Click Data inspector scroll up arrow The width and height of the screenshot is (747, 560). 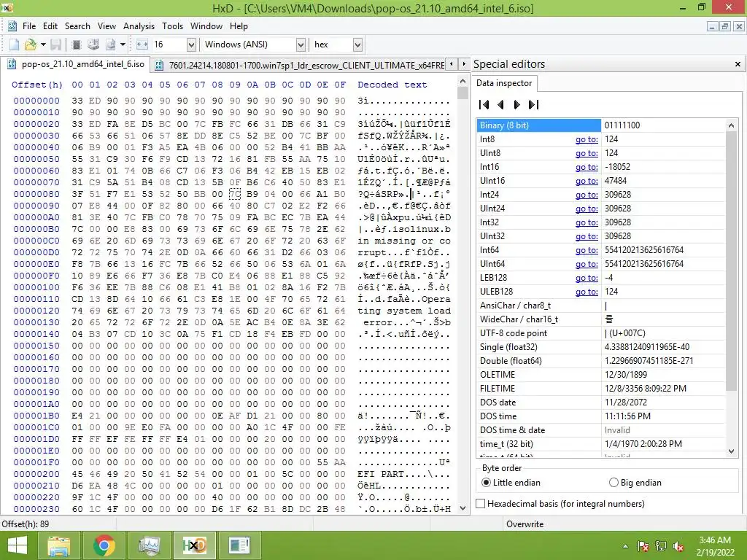[x=731, y=125]
